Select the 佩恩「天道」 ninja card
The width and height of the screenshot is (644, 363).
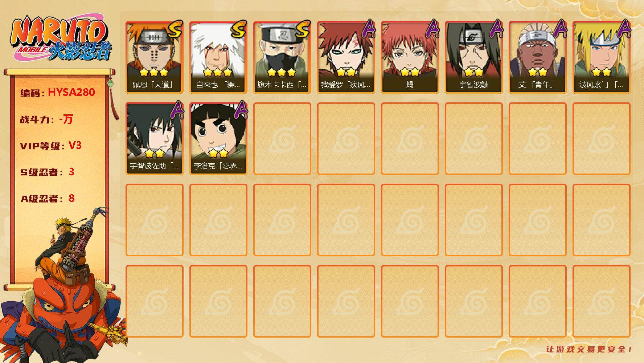[154, 57]
